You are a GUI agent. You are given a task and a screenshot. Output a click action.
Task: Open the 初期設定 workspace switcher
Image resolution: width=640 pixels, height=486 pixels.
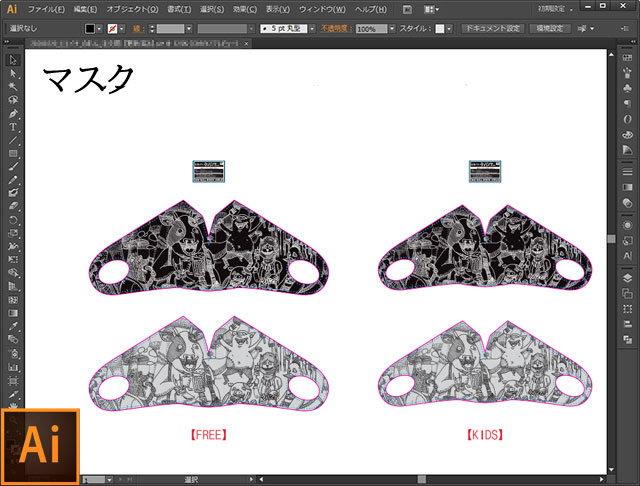click(555, 9)
